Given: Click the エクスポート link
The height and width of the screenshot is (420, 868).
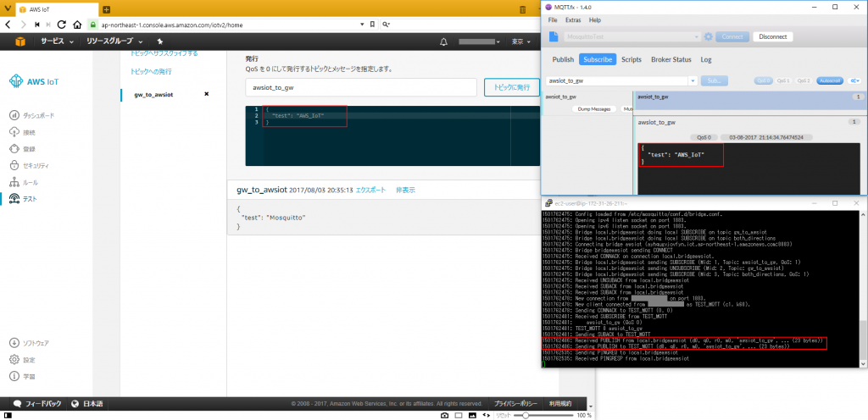Looking at the screenshot, I should pyautogui.click(x=371, y=190).
